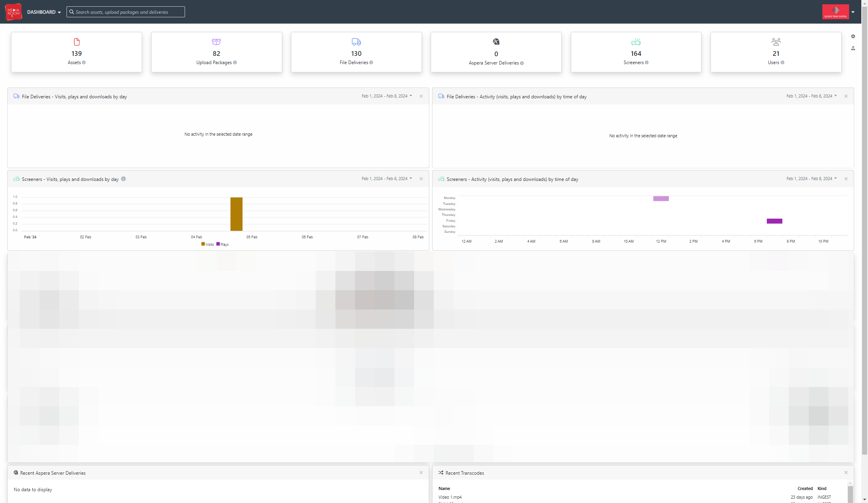Show info for Aspera Server Deliveries
This screenshot has width=868, height=503.
coord(522,63)
